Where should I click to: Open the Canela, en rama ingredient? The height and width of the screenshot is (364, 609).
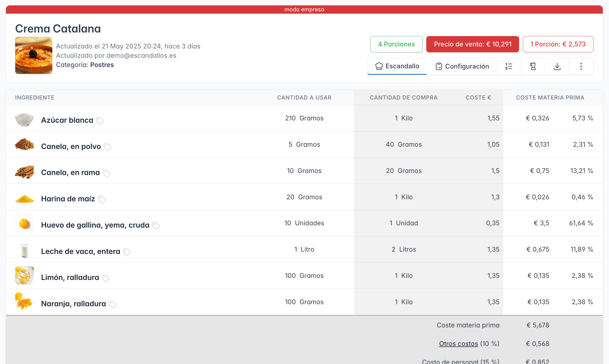70,172
